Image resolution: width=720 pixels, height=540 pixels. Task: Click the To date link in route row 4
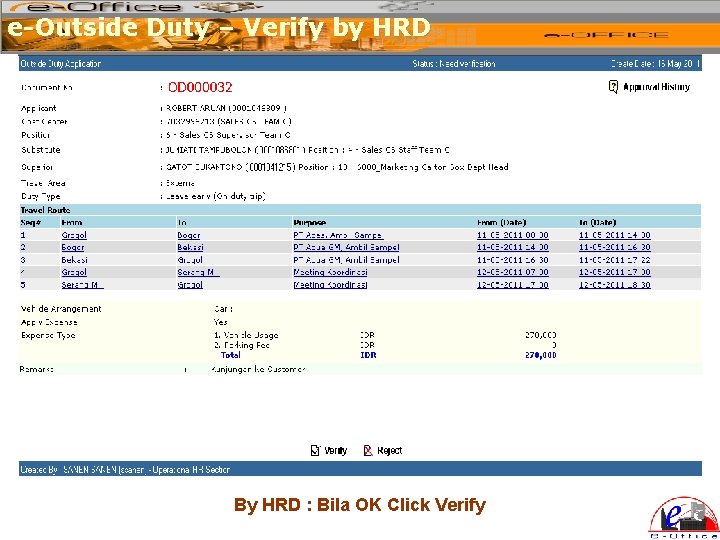[x=614, y=272]
